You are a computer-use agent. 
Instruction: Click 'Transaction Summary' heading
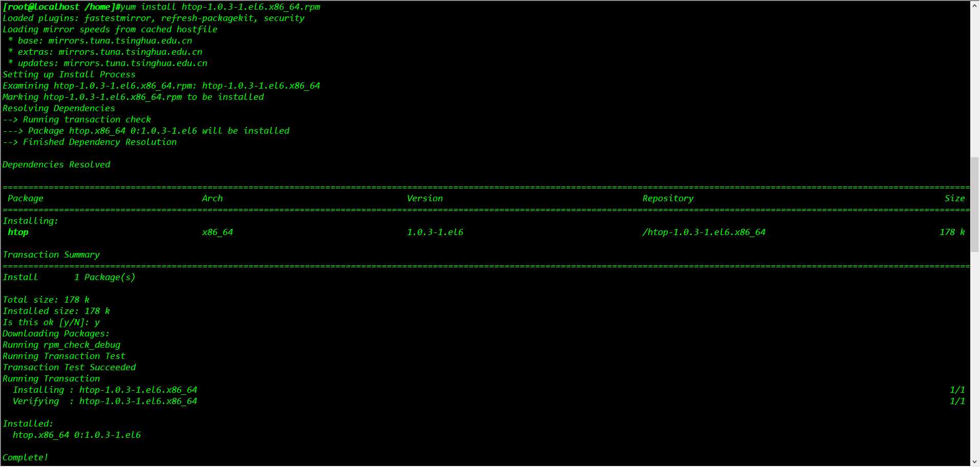coord(51,254)
